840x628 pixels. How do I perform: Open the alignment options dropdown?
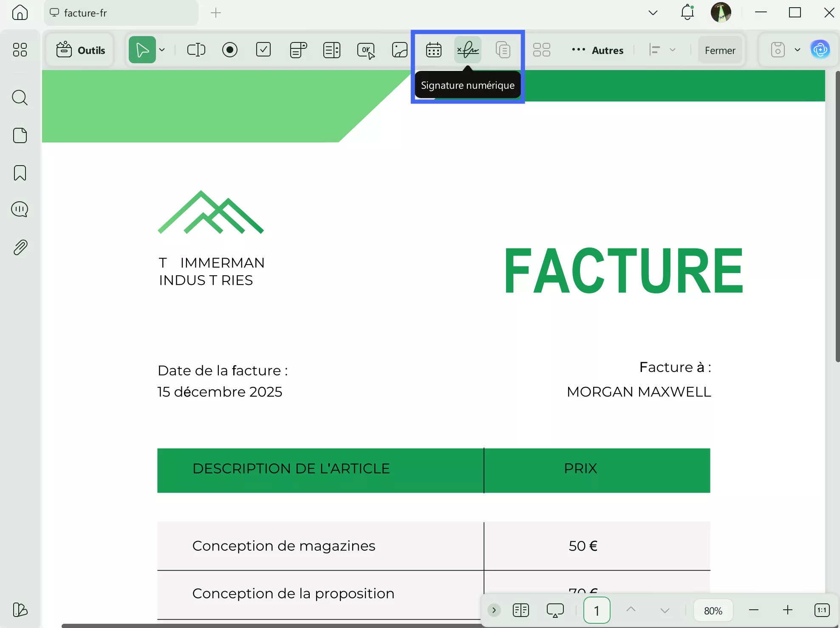click(x=673, y=50)
